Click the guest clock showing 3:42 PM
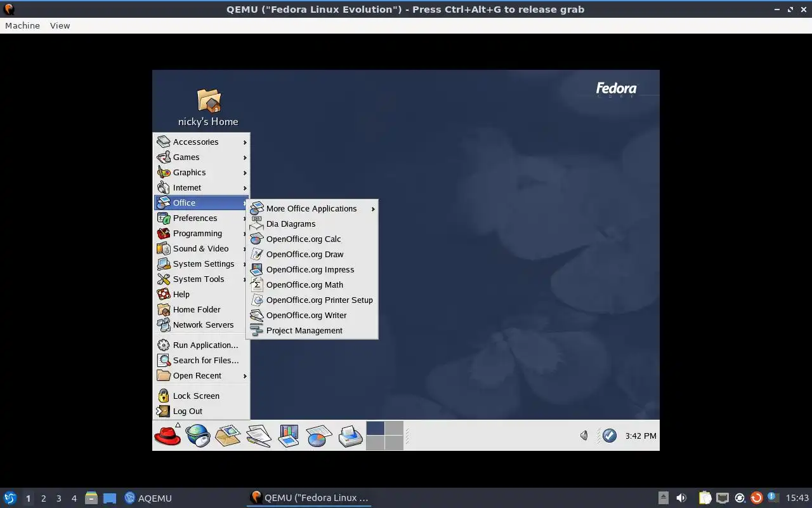812x508 pixels. tap(641, 436)
